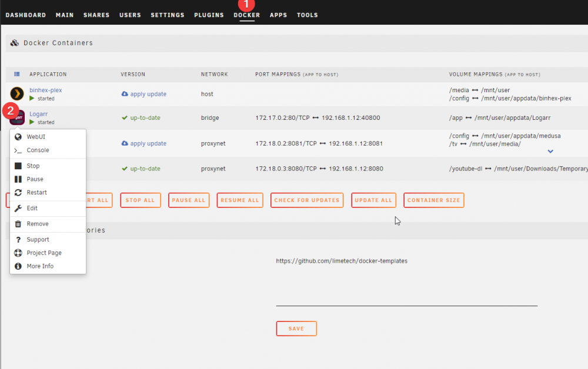
Task: Click the up-to-date checkmark in youtube-dl row
Action: pyautogui.click(x=125, y=169)
